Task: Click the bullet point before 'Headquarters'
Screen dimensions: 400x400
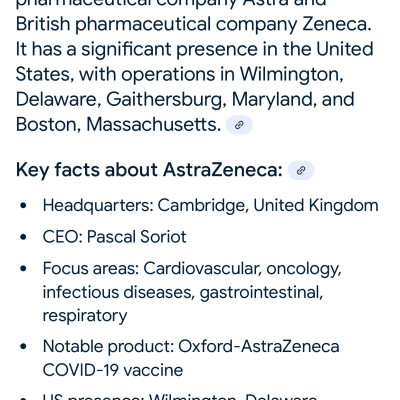Action: tap(23, 206)
